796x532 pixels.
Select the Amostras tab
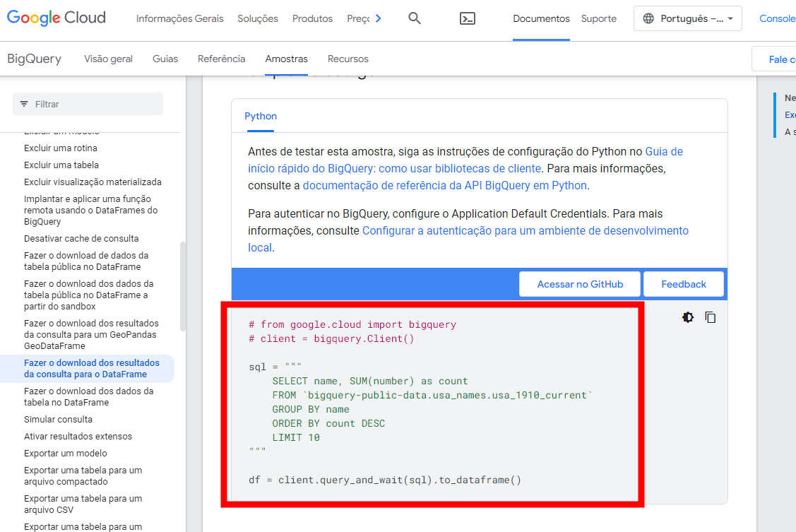286,59
